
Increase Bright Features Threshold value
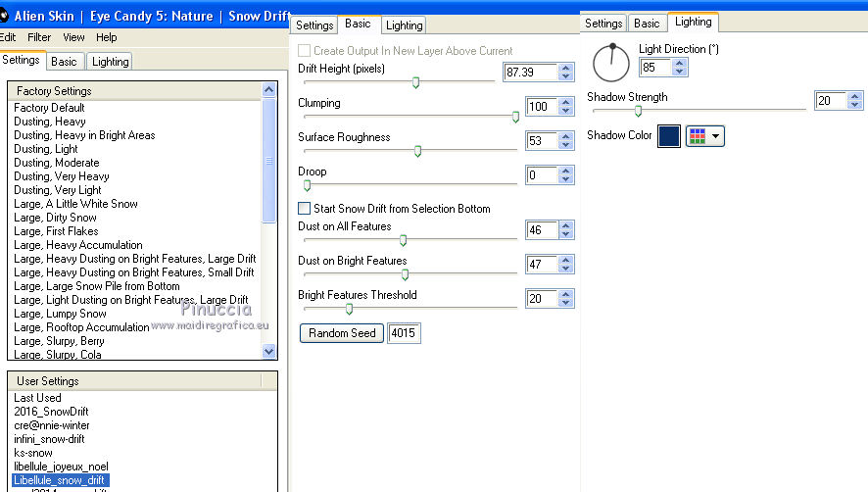point(565,294)
